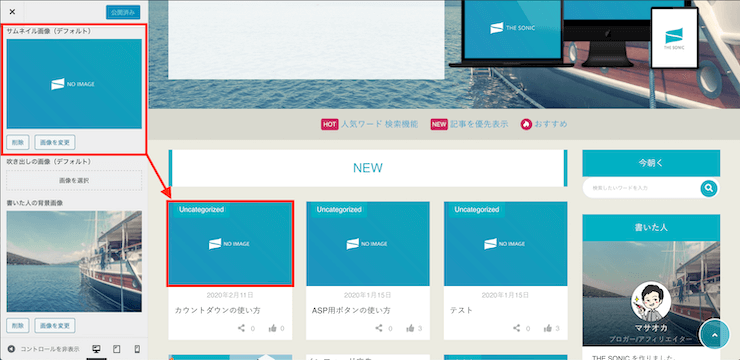Close the customizer with the X icon
Image resolution: width=740 pixels, height=360 pixels.
[x=12, y=12]
